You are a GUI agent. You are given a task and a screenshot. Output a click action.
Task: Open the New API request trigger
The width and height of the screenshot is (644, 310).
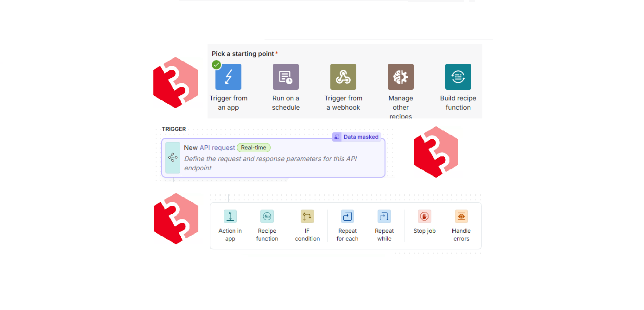[273, 157]
